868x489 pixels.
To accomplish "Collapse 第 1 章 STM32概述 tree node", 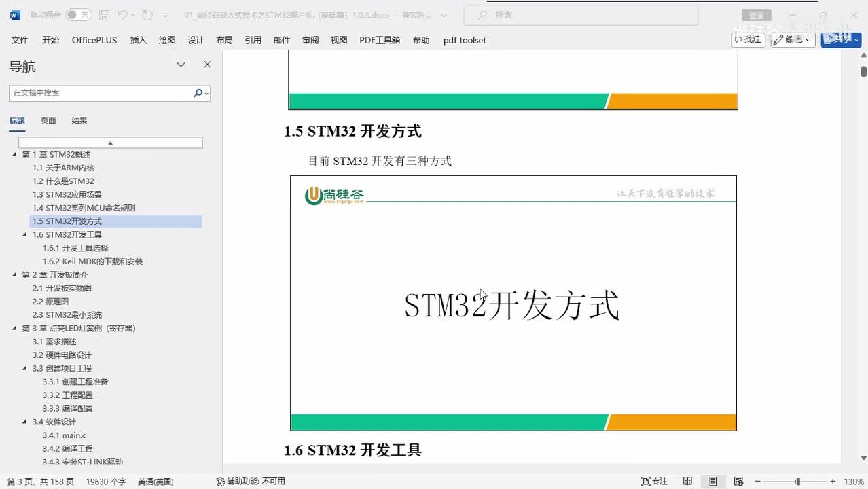I will pyautogui.click(x=14, y=155).
